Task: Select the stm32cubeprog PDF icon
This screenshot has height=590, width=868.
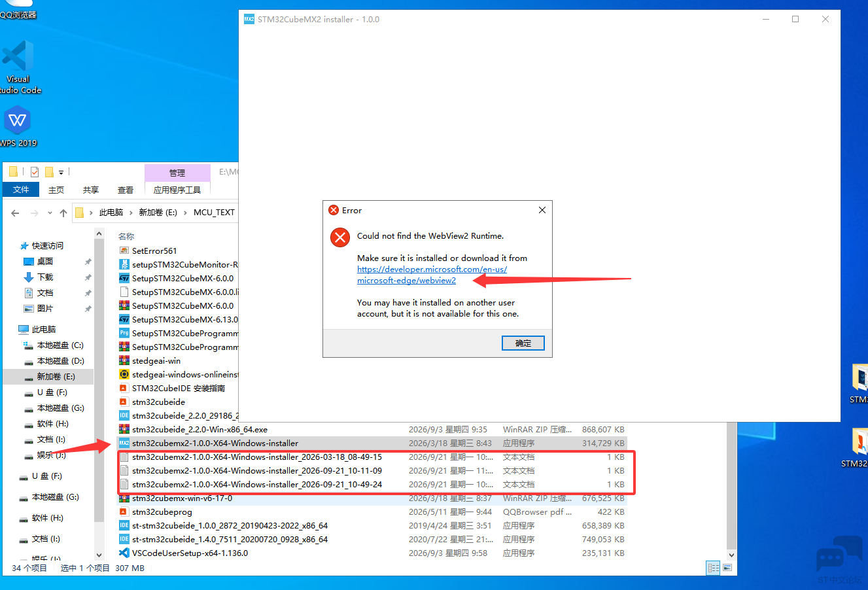Action: (x=124, y=512)
